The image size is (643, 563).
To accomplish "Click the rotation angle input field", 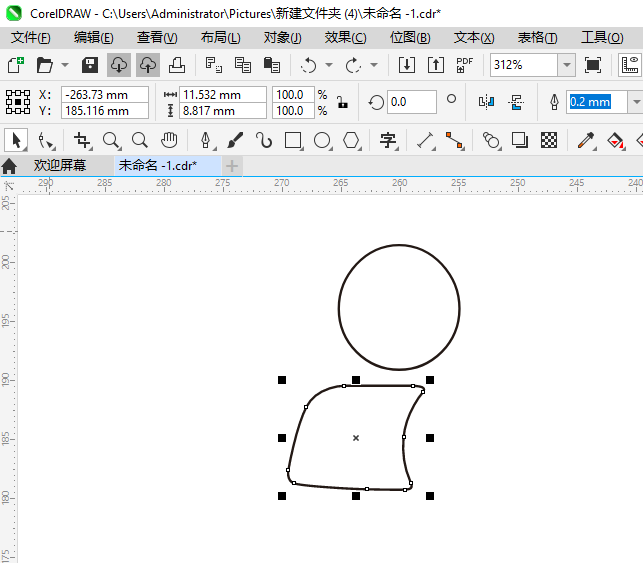I will click(x=411, y=102).
